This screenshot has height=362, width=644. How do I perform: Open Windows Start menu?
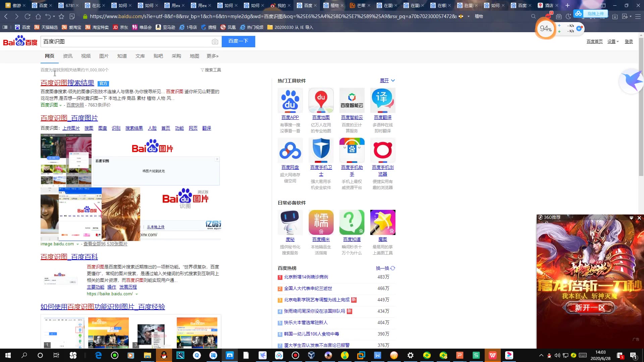(8, 355)
